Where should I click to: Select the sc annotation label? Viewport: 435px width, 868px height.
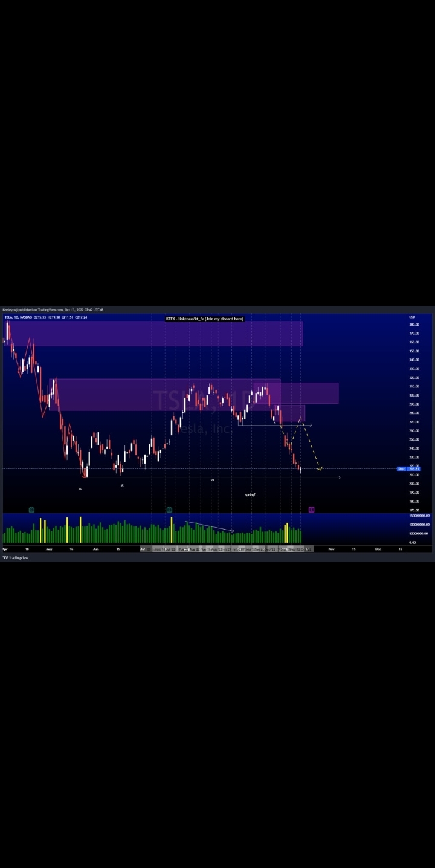point(80,488)
